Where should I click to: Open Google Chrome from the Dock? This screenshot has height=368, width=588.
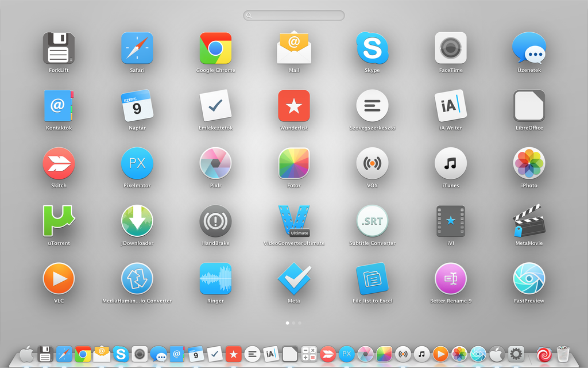(x=83, y=354)
